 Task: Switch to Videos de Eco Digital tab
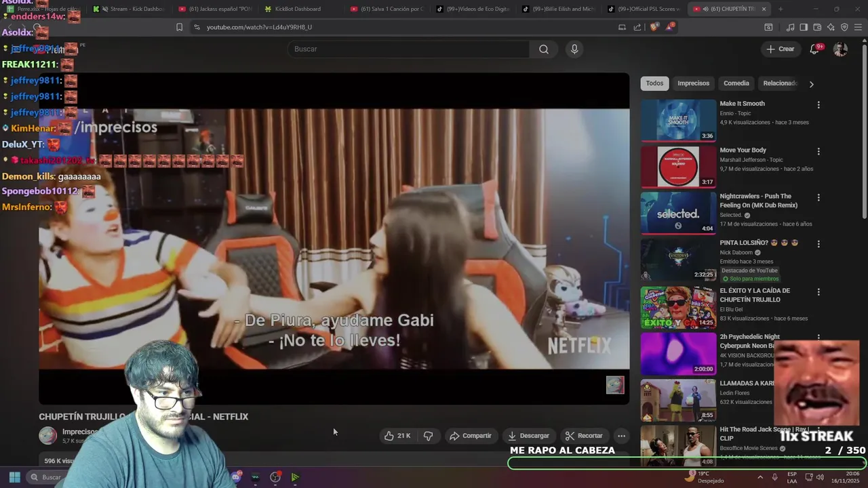(x=474, y=9)
